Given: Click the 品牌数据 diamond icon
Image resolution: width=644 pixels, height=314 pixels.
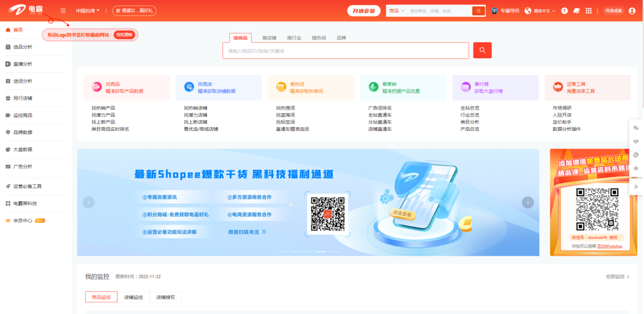Looking at the screenshot, I should [x=8, y=133].
